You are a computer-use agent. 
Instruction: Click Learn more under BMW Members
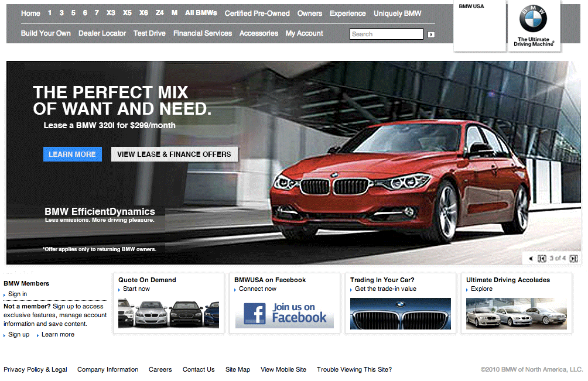(x=58, y=334)
